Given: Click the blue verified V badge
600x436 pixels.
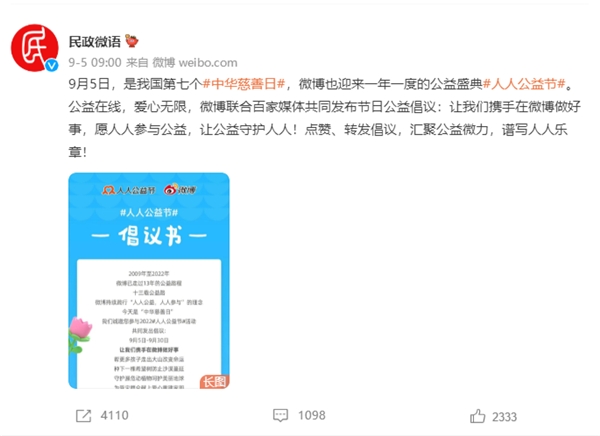Looking at the screenshot, I should [52, 66].
